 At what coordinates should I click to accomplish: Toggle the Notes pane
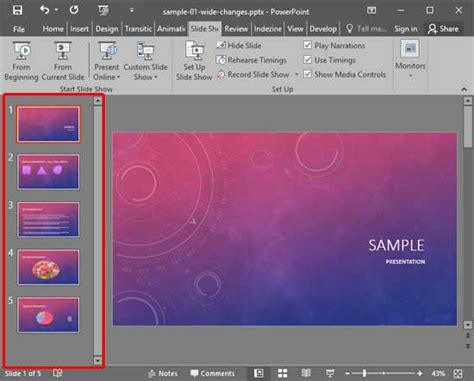163,373
